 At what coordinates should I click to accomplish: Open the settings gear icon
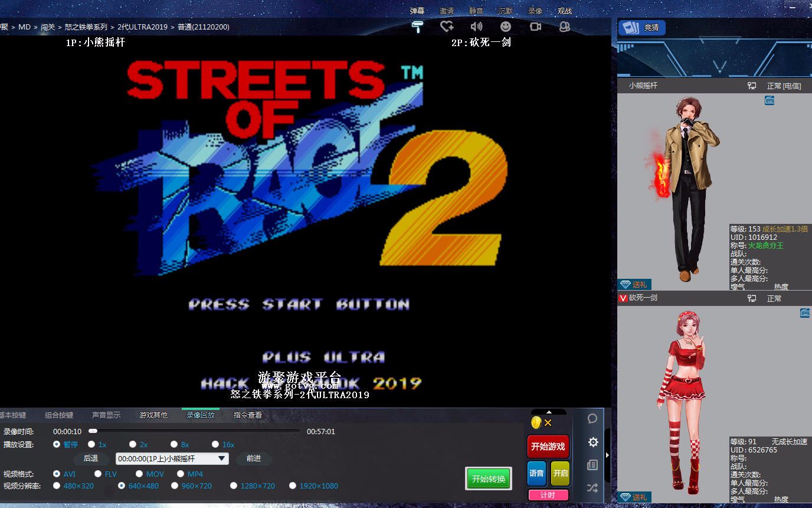pos(593,442)
